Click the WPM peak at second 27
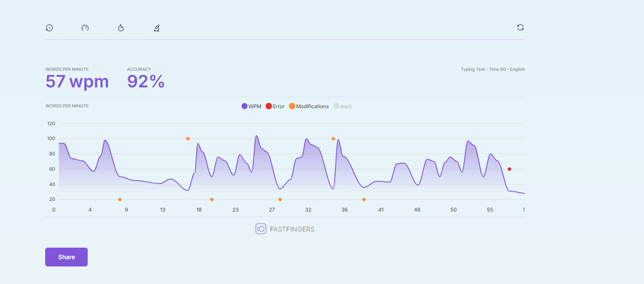644x284 pixels. 256,136
